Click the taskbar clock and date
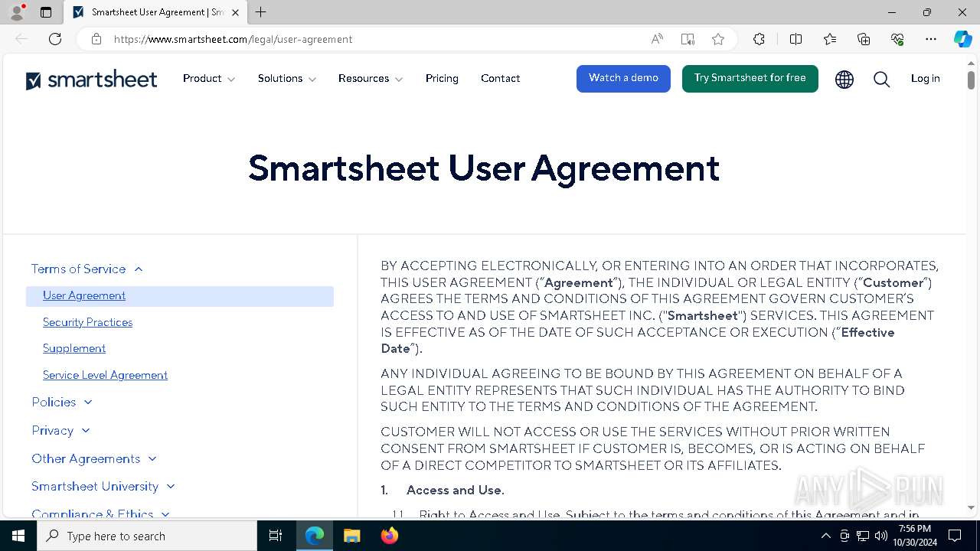The width and height of the screenshot is (980, 551). pyautogui.click(x=915, y=536)
